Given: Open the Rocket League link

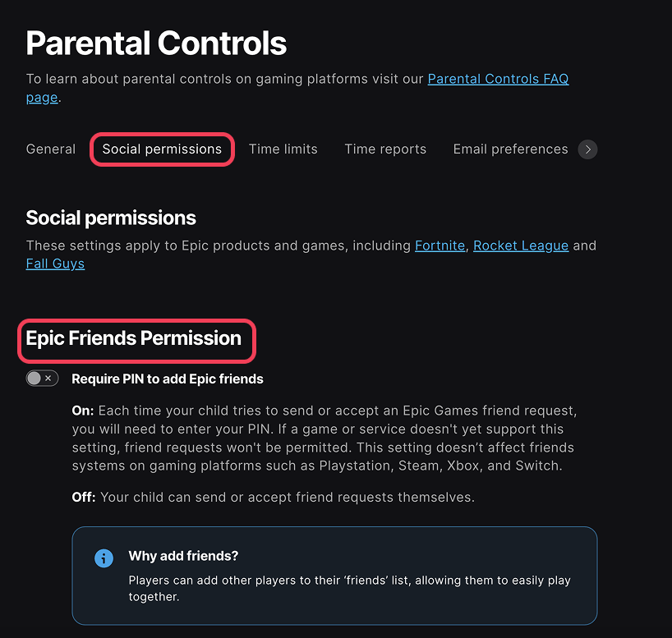Looking at the screenshot, I should point(520,245).
